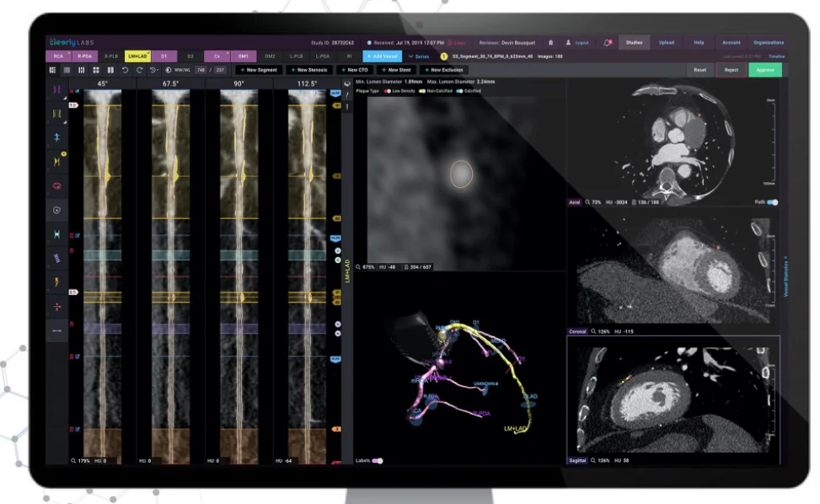Image resolution: width=820 pixels, height=504 pixels.
Task: Select the four-pane grid layout icon
Action: click(x=96, y=70)
